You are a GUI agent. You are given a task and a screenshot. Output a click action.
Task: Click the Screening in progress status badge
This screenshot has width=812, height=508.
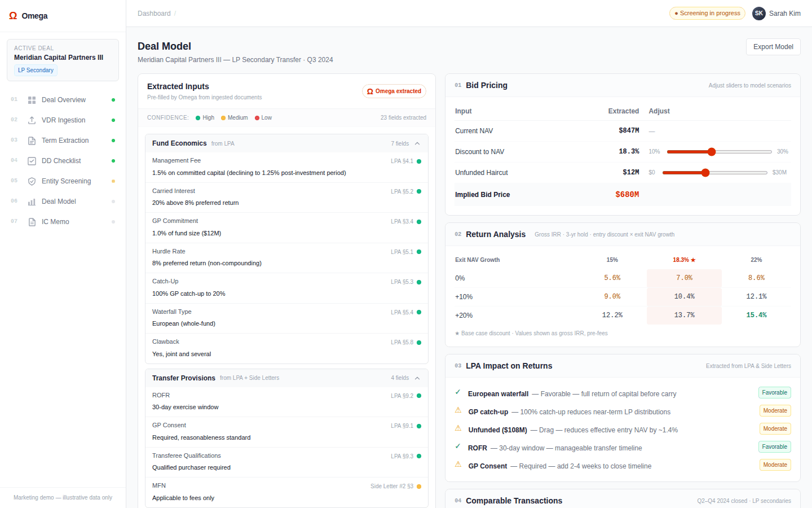click(707, 14)
